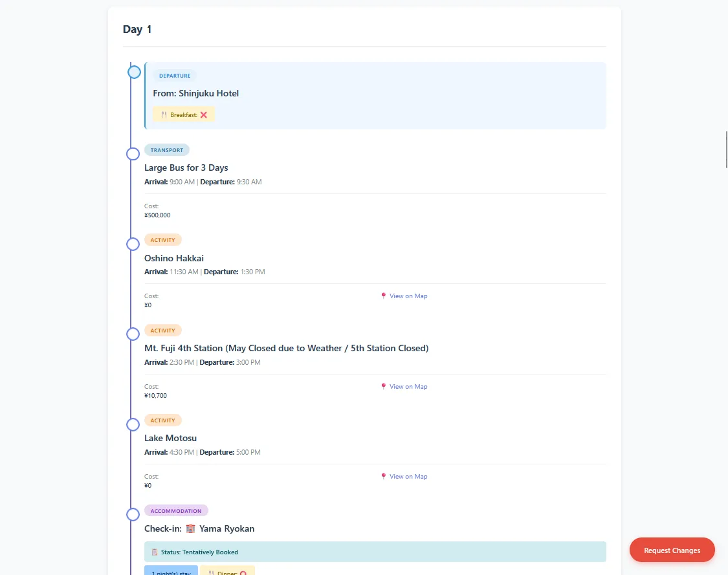Click the map pin next to Lake Motosu
The height and width of the screenshot is (575, 728).
pyautogui.click(x=383, y=476)
